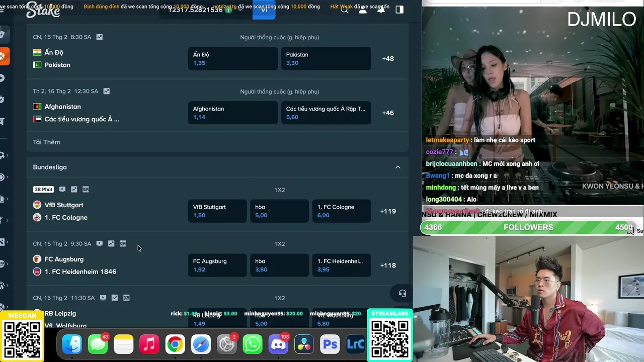
Task: Open the user profile icon
Action: [363, 10]
